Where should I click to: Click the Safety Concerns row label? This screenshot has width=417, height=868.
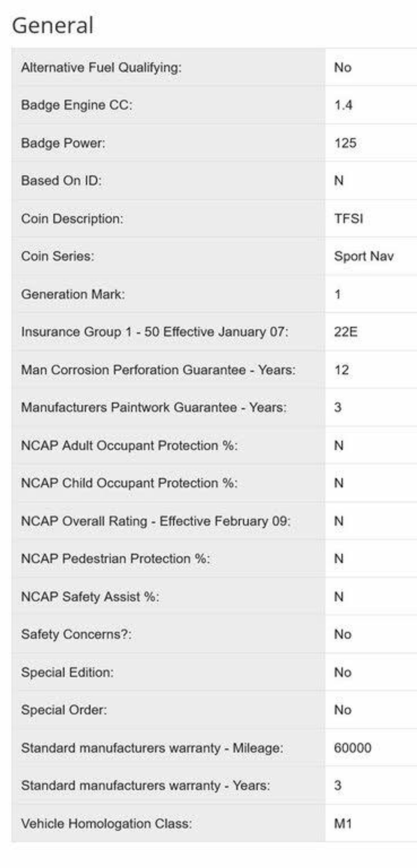(76, 635)
